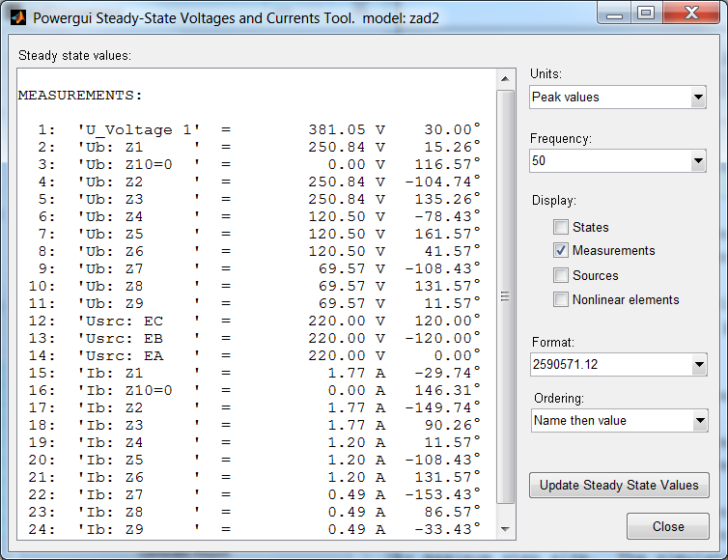The height and width of the screenshot is (560, 728).
Task: Click row 9 'Ub: Z7' 69.57 V
Action: click(x=259, y=268)
